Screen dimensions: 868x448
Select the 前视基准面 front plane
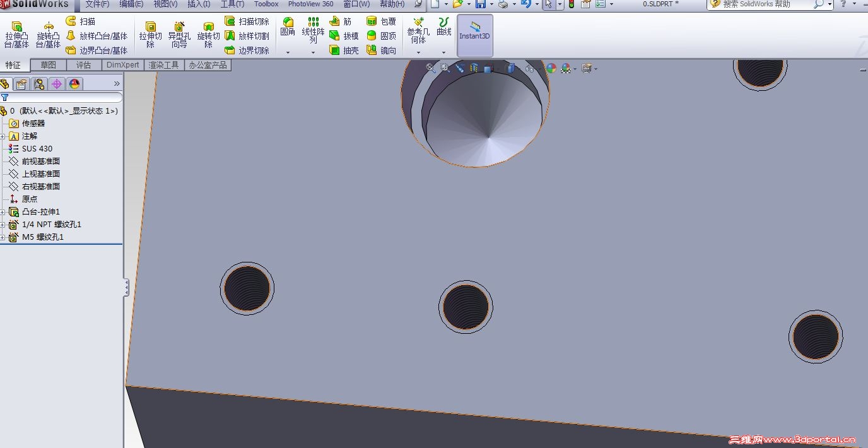pos(41,162)
